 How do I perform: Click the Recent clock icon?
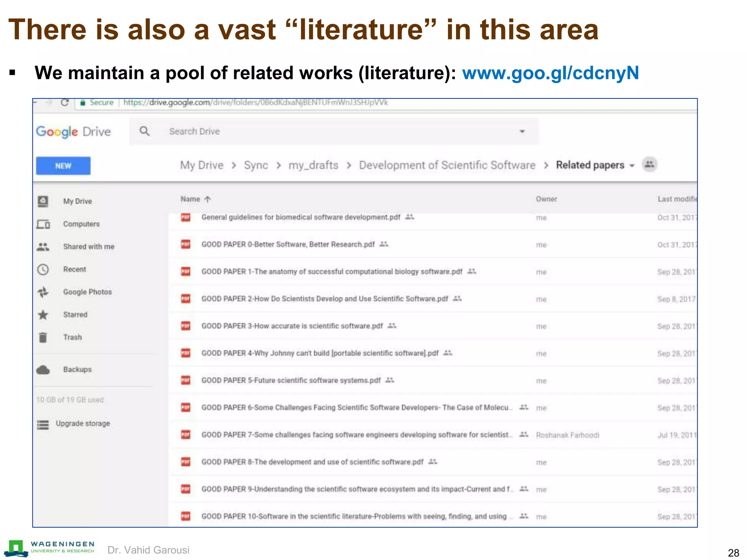tap(43, 269)
